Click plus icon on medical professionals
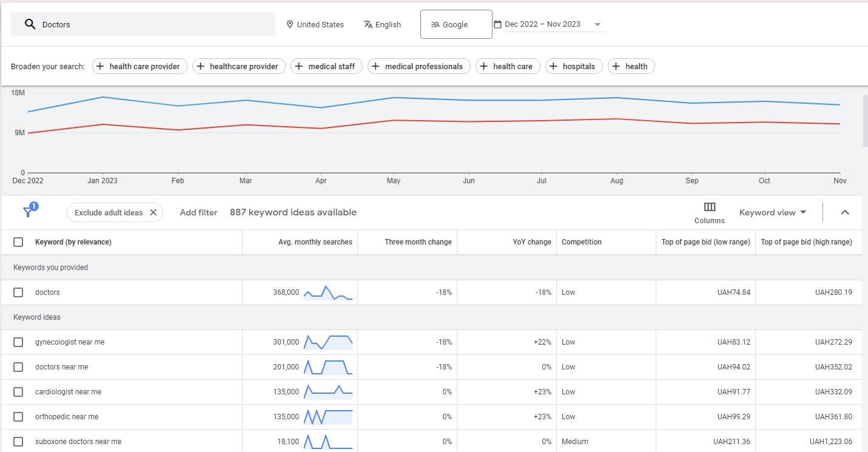The width and height of the screenshot is (868, 452). (x=375, y=66)
